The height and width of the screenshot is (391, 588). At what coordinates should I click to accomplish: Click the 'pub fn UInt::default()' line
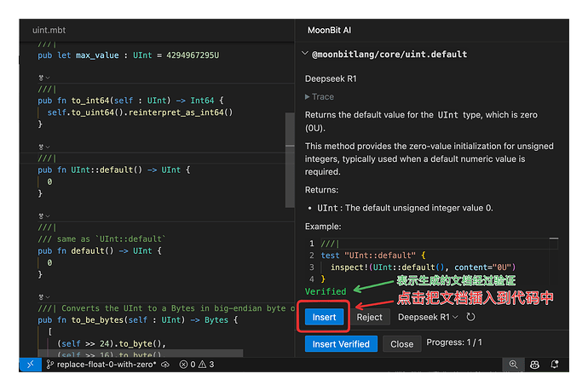[113, 170]
